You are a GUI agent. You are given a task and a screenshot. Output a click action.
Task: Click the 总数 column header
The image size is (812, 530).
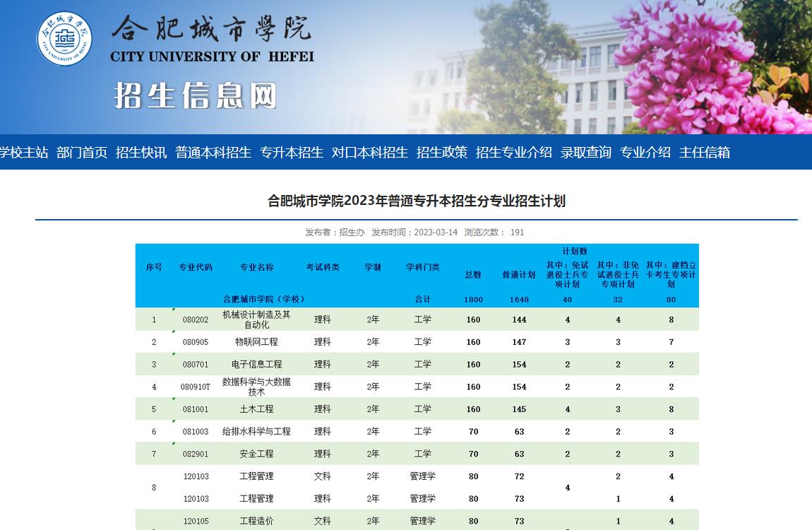pyautogui.click(x=473, y=275)
